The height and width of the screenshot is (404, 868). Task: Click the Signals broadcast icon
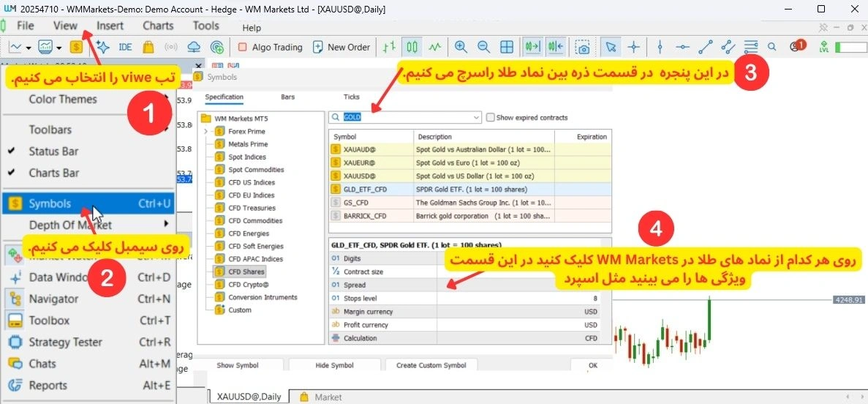(x=171, y=47)
